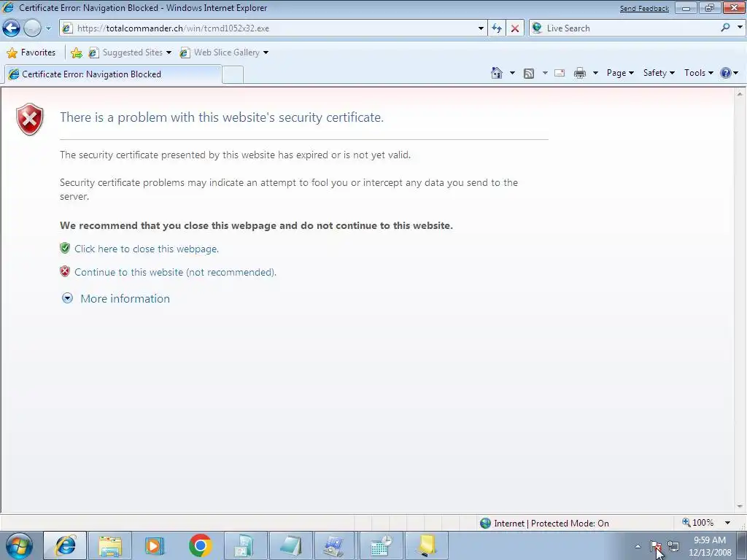Viewport: 747px width, 560px height.
Task: Click the large red shield error icon
Action: click(x=29, y=119)
